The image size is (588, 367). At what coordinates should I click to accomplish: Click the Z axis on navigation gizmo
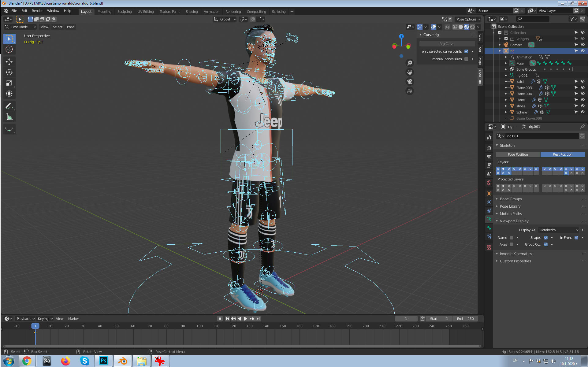point(401,36)
